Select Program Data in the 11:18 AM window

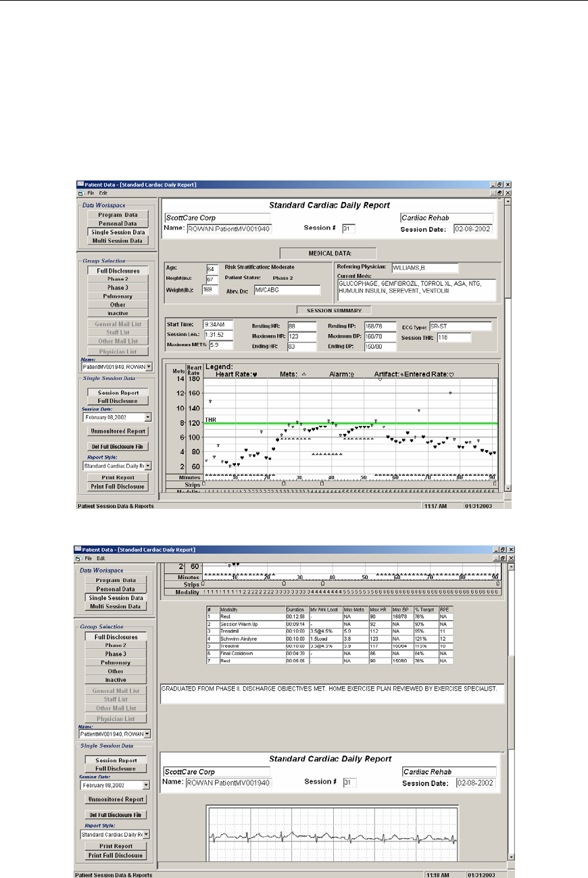tap(116, 581)
